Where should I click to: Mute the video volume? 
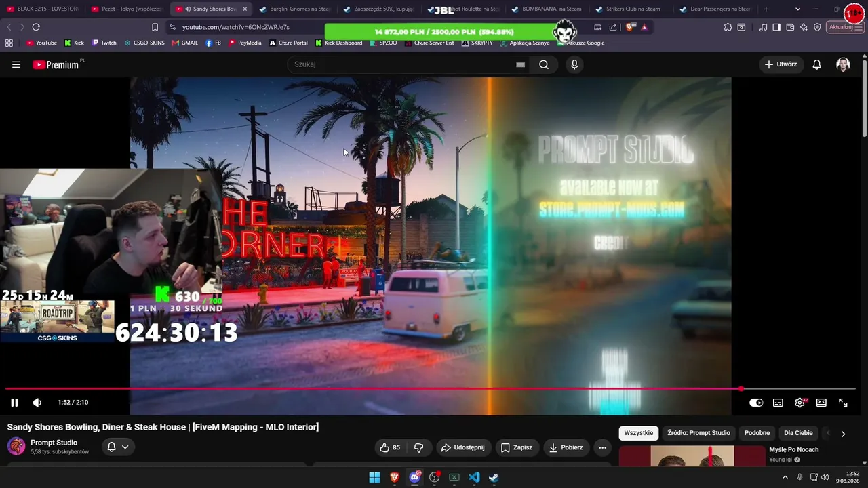click(37, 403)
